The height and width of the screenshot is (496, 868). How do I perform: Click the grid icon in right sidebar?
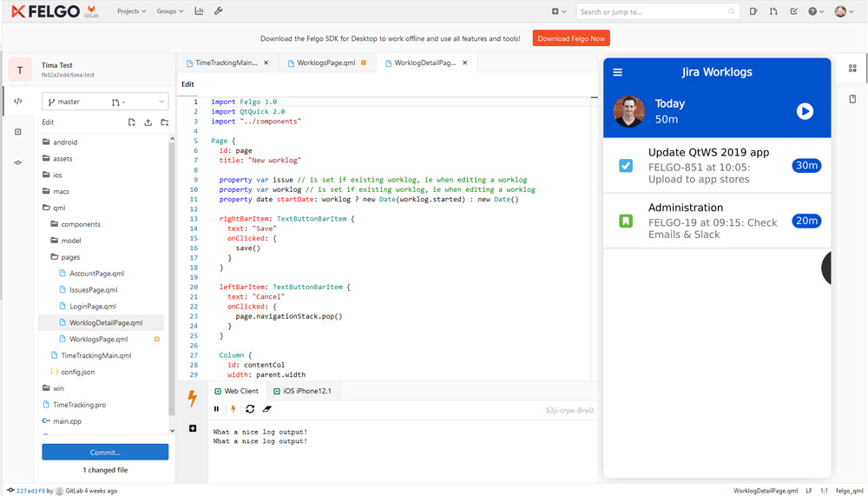[852, 68]
